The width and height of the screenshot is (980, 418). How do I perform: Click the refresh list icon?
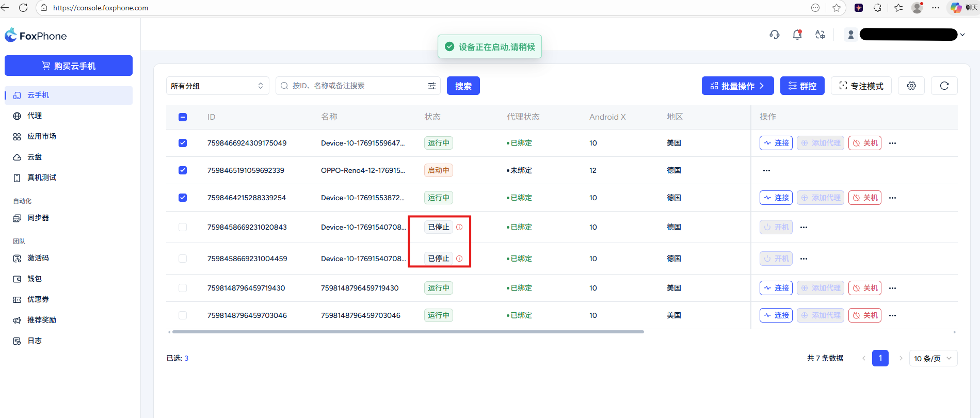944,86
